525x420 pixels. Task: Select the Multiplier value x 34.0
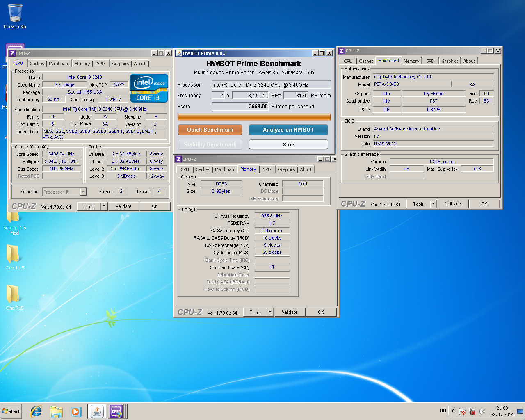coord(62,162)
